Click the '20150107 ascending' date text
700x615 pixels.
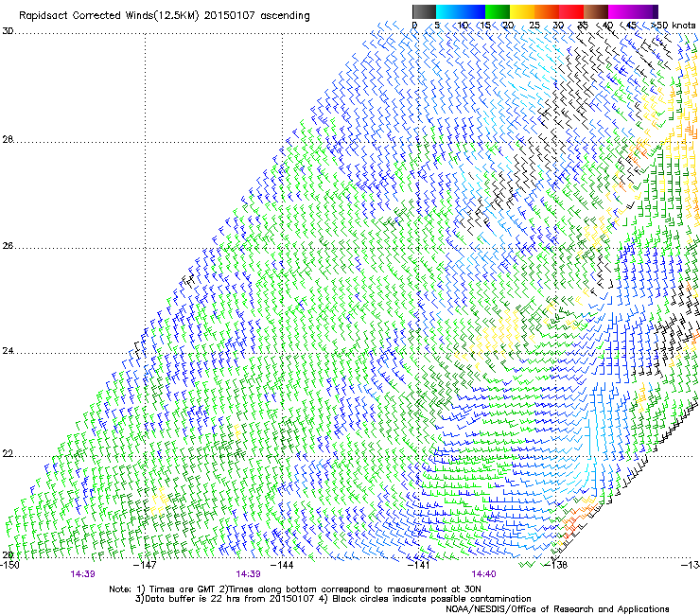click(x=256, y=16)
